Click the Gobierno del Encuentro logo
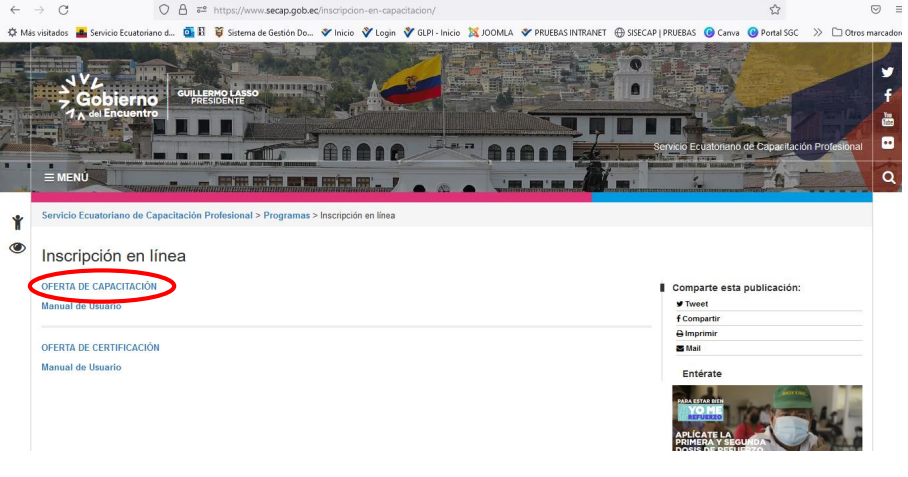Image resolution: width=908 pixels, height=477 pixels. tap(108, 98)
